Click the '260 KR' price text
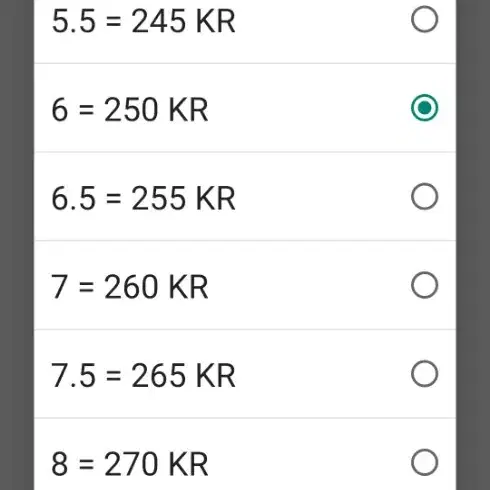The height and width of the screenshot is (490, 490). 156,287
